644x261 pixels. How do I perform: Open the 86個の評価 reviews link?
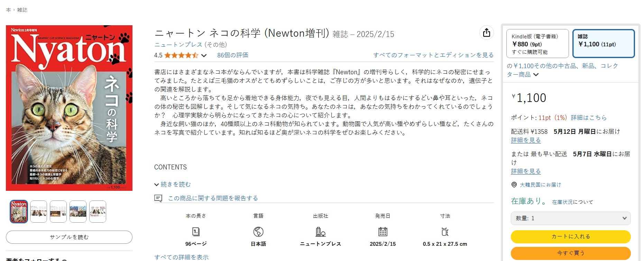(232, 55)
